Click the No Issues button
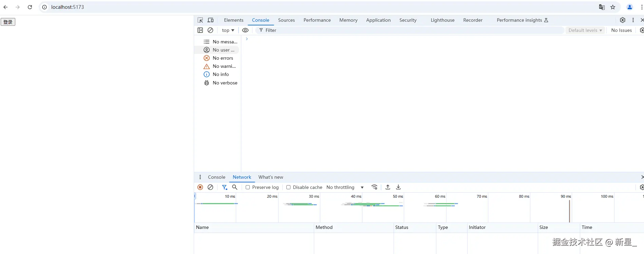The width and height of the screenshot is (644, 254). (621, 30)
